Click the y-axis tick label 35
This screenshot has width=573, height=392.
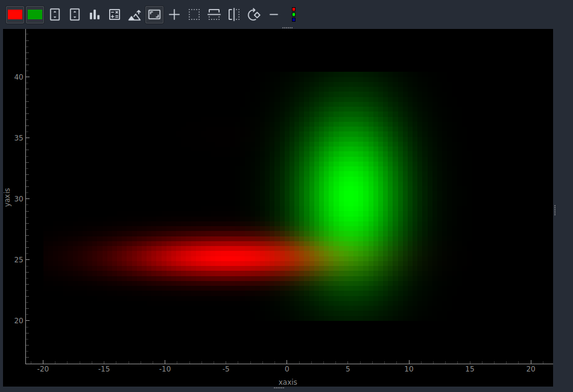click(19, 138)
